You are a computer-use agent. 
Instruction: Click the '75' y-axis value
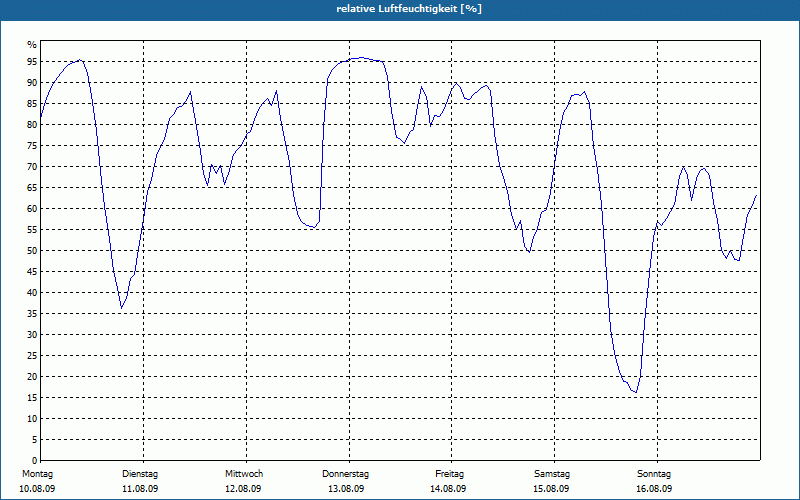click(32, 145)
